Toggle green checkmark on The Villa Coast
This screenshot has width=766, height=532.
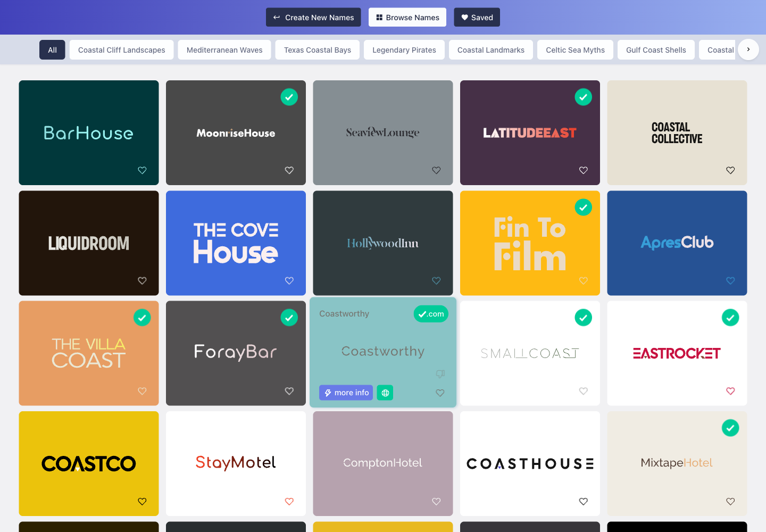142,318
